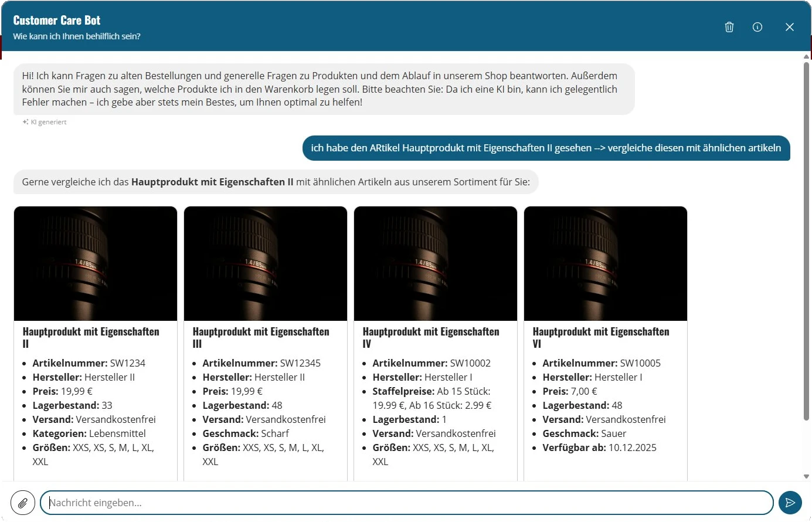Attach a file using the paperclip icon
This screenshot has width=812, height=522.
pos(23,503)
